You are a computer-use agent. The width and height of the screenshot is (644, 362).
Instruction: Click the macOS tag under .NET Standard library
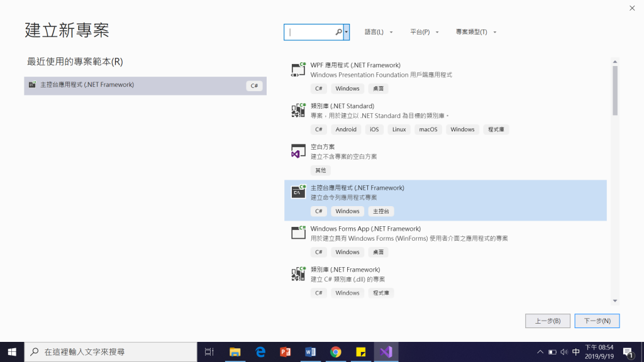(x=428, y=129)
